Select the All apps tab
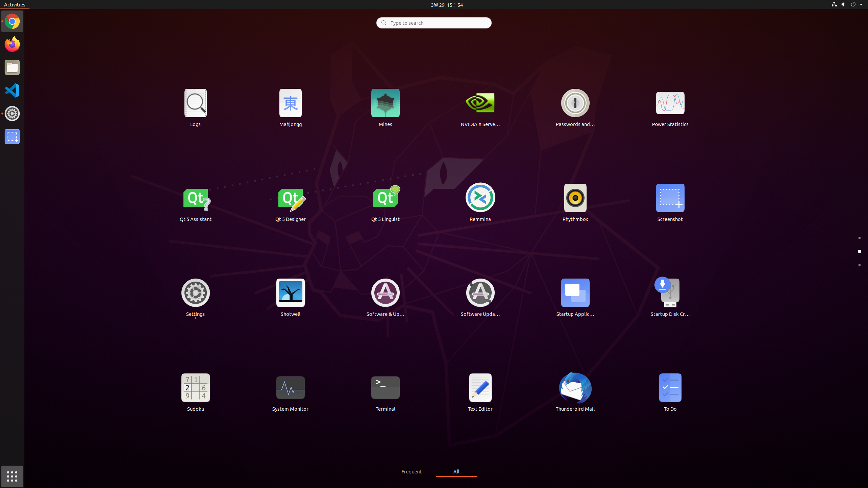This screenshot has height=488, width=868. point(456,471)
